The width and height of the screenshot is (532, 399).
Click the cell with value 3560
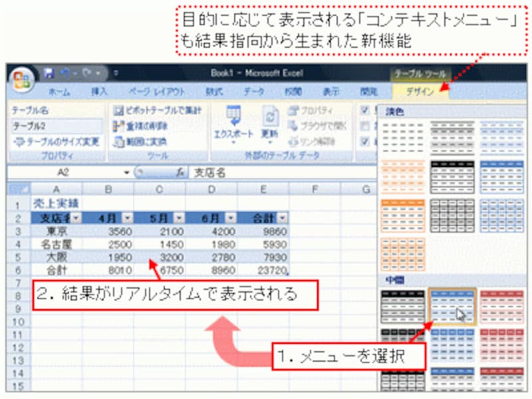(x=108, y=231)
